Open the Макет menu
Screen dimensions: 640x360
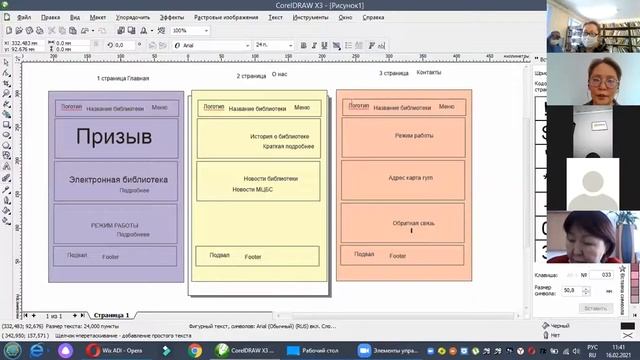(x=98, y=18)
